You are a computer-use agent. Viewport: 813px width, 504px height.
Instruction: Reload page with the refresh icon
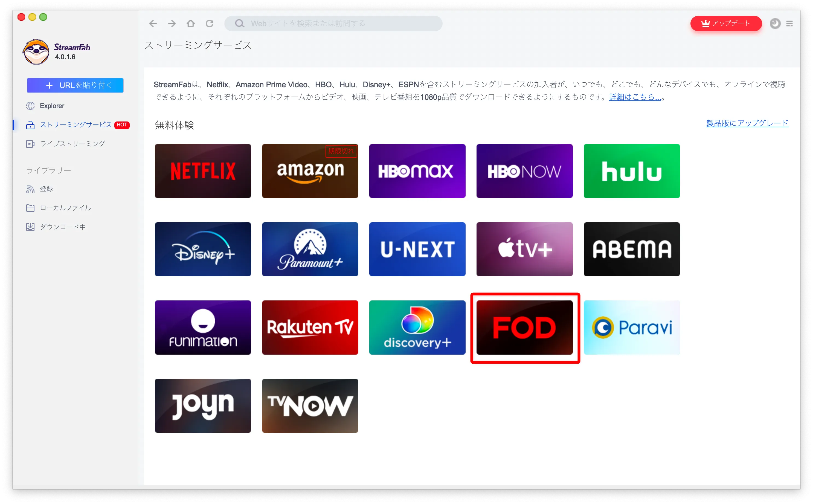209,23
